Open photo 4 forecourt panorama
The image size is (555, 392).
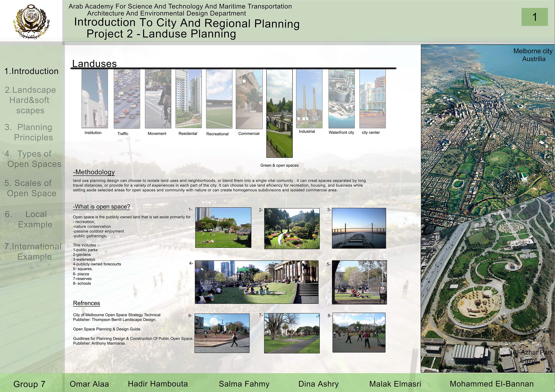click(x=257, y=282)
